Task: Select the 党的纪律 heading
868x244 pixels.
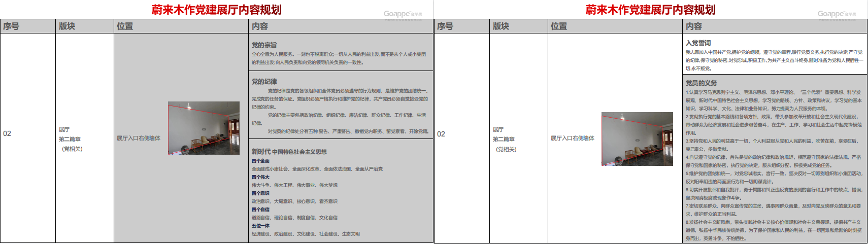Action: click(x=264, y=82)
